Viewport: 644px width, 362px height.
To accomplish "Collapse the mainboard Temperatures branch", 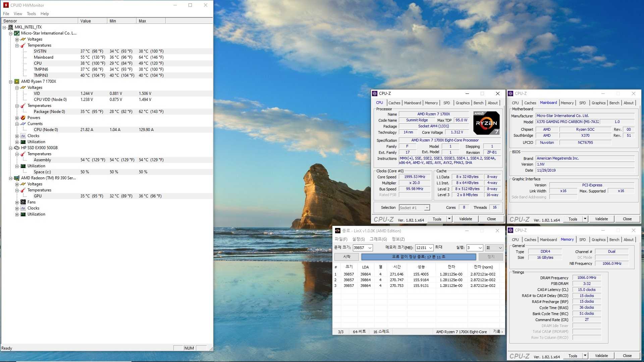I will 17,45.
